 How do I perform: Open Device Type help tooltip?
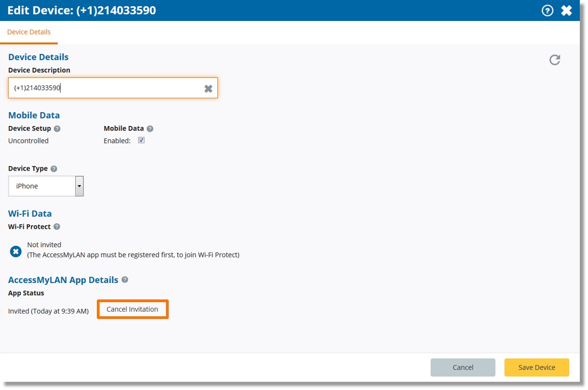[54, 169]
